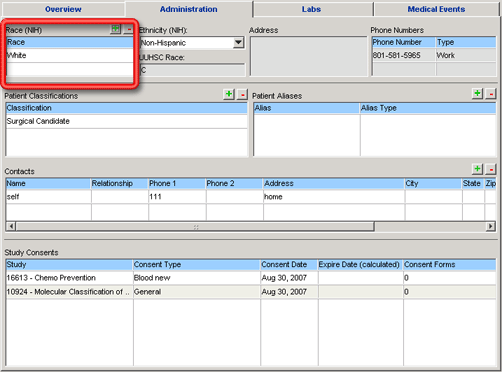Click the Alias Type column header
The height and width of the screenshot is (372, 502).
tap(428, 108)
